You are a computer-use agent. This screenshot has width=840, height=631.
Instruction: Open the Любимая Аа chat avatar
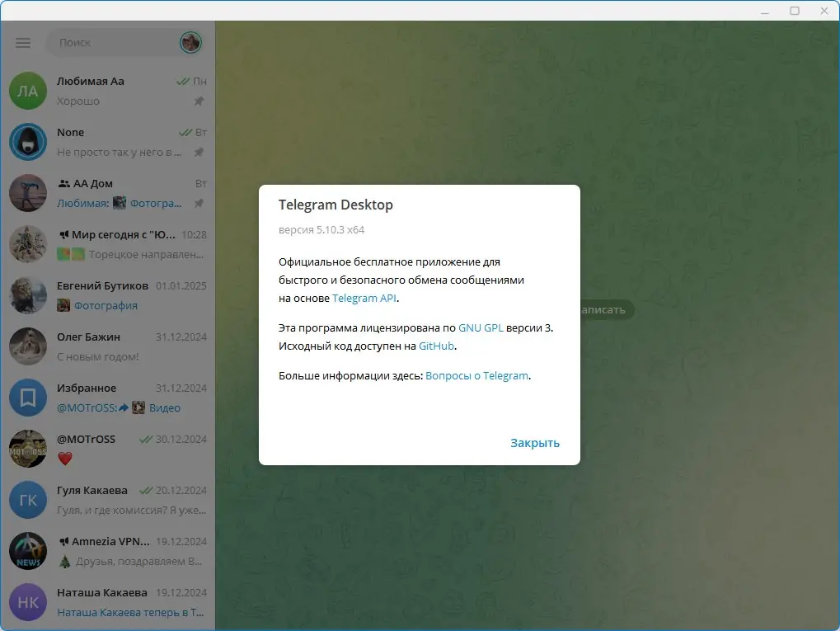pyautogui.click(x=28, y=91)
